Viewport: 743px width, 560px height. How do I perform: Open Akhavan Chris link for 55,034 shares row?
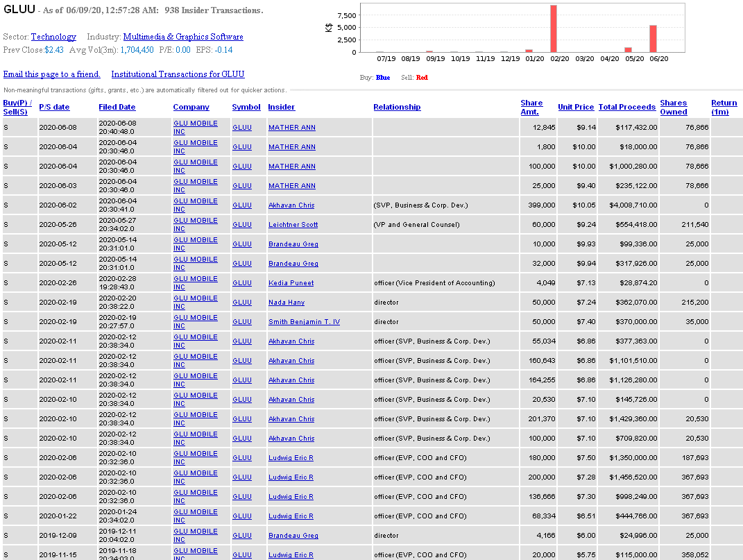click(291, 341)
